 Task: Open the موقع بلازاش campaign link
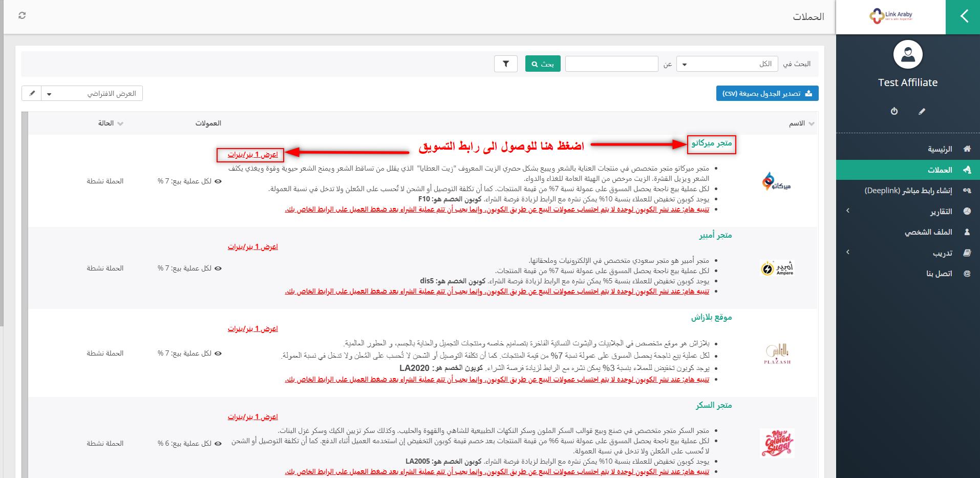tap(712, 318)
